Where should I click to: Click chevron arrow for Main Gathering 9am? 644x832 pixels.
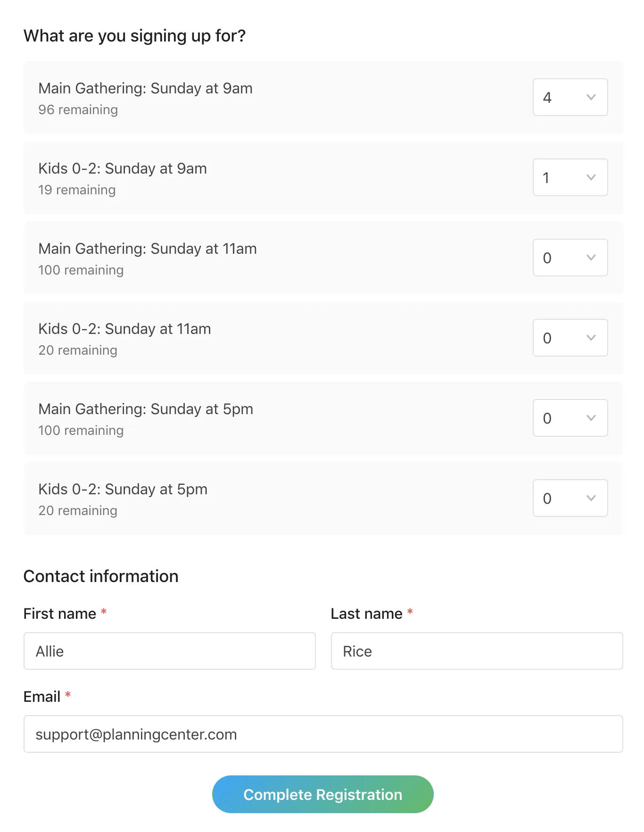point(591,97)
